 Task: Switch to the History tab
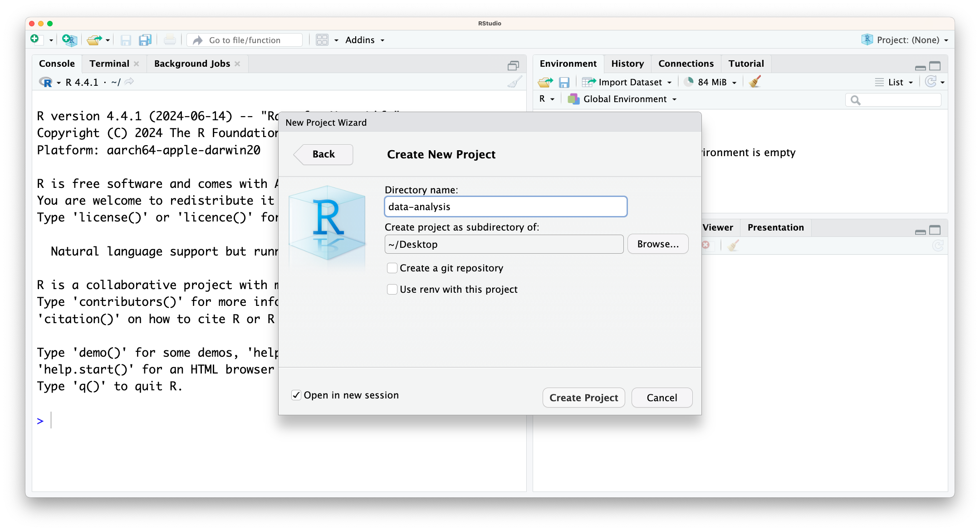pyautogui.click(x=627, y=64)
